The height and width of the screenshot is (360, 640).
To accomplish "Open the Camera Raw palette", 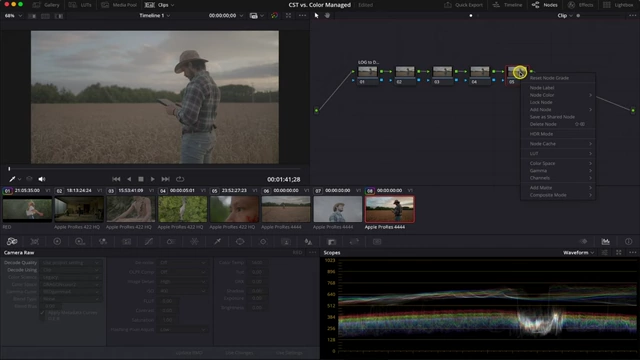I will (12, 242).
